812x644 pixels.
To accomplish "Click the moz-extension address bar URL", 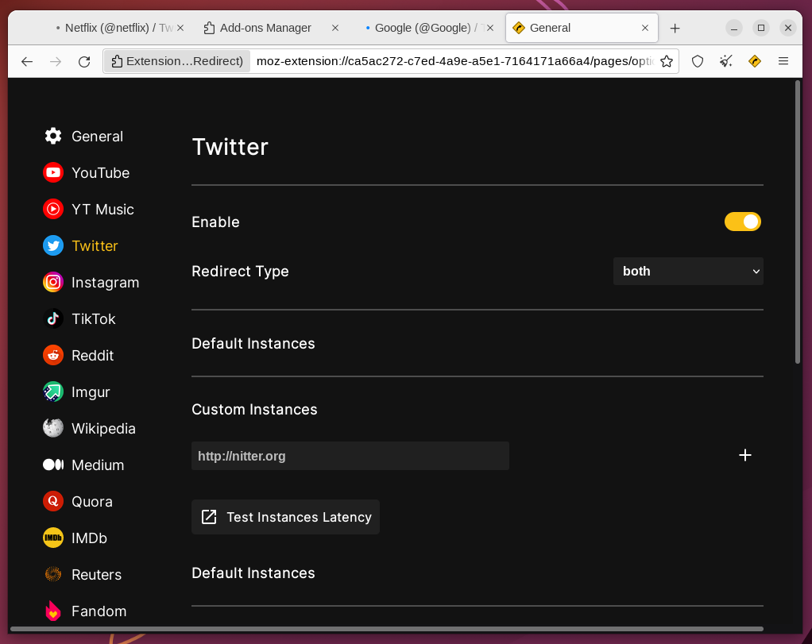I will point(454,61).
